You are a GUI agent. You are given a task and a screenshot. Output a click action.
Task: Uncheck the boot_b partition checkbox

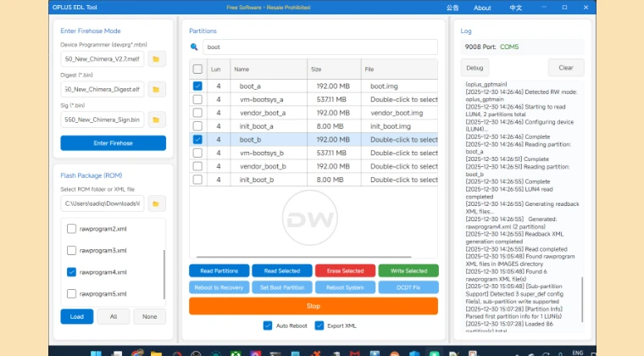pyautogui.click(x=197, y=139)
